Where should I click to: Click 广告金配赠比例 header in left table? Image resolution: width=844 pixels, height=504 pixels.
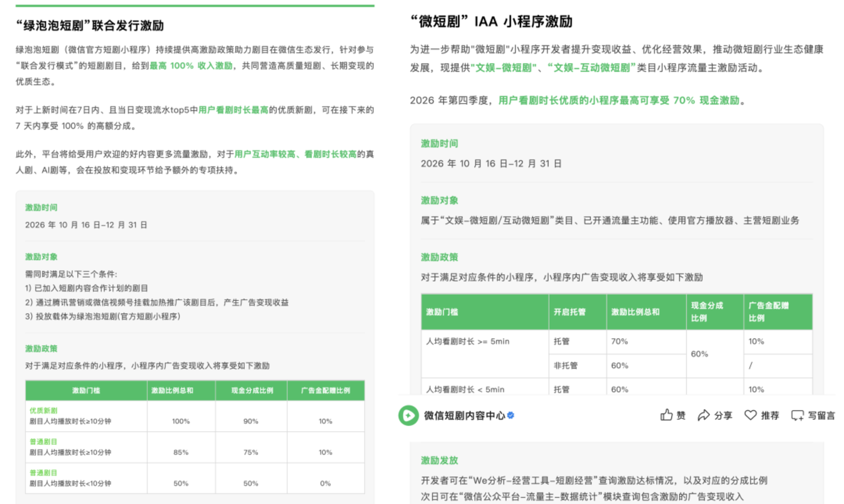pyautogui.click(x=325, y=390)
